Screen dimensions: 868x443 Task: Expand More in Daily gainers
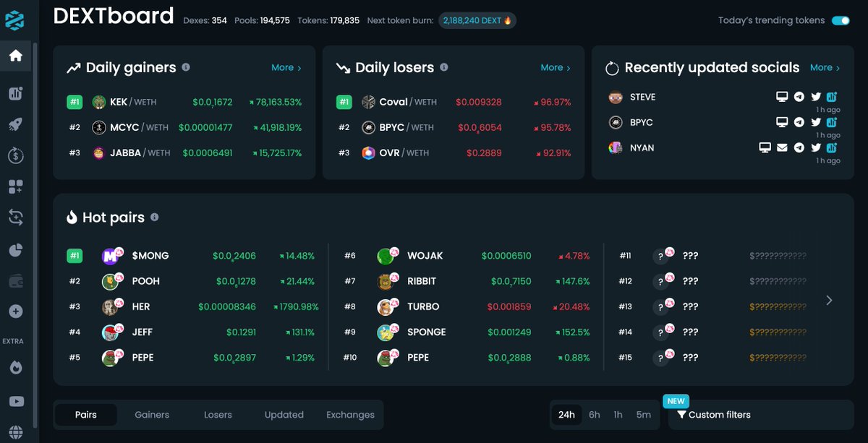[286, 67]
